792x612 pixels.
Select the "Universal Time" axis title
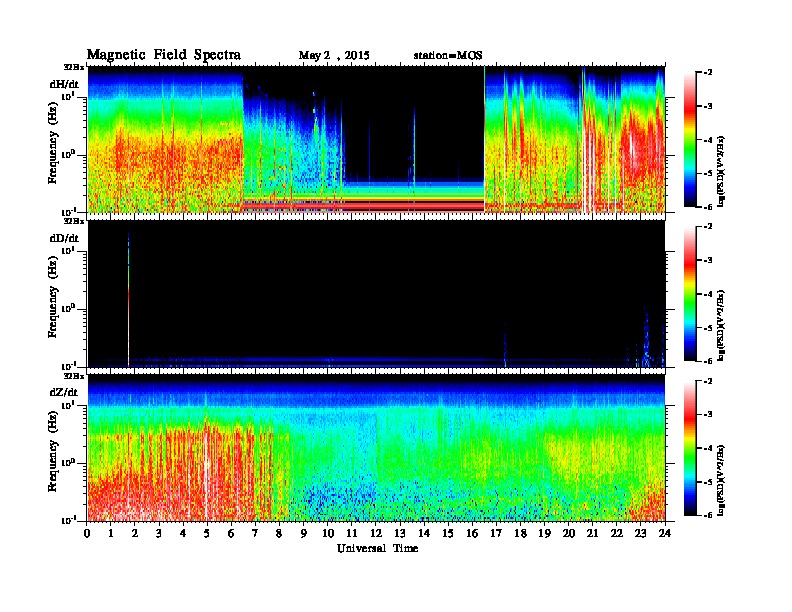(377, 548)
